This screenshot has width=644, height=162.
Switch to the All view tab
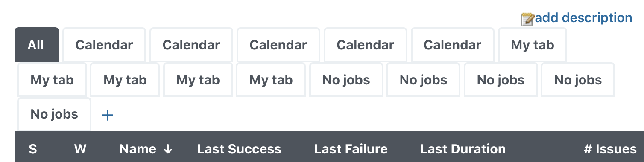(x=36, y=45)
